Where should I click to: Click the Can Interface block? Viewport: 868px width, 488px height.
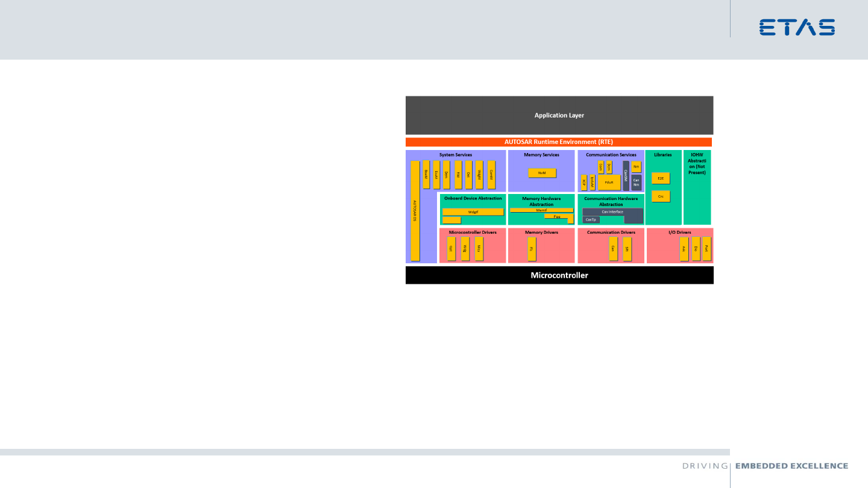(x=612, y=212)
